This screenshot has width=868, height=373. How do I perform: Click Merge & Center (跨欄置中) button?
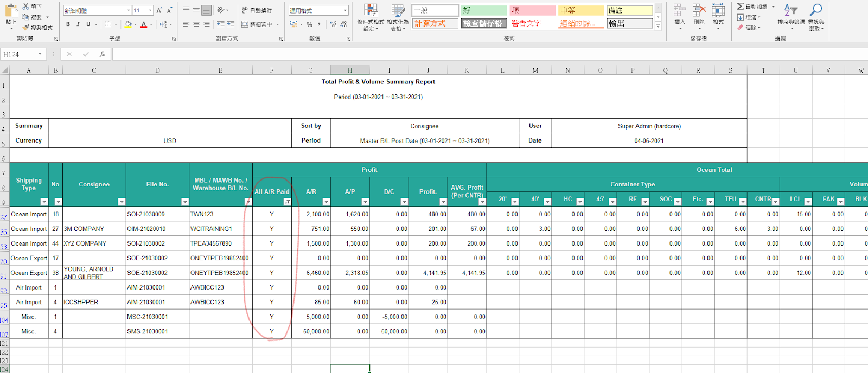(x=257, y=24)
